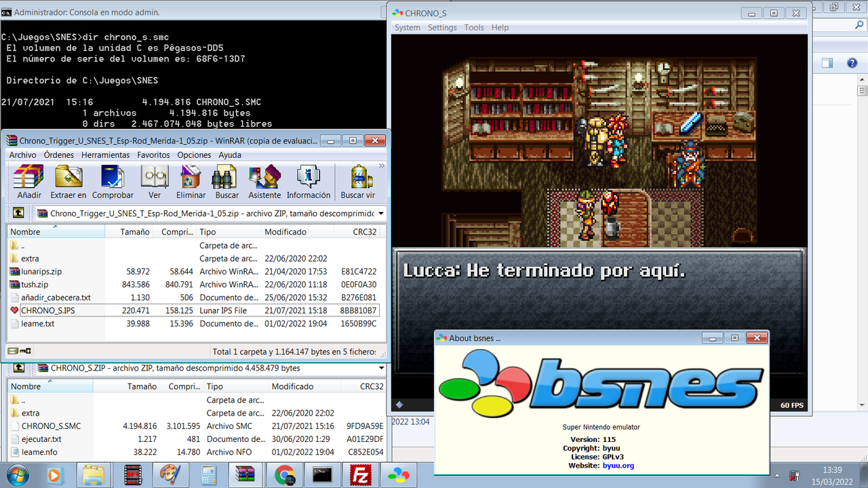This screenshot has height=488, width=868.
Task: Open Windows Explorer from taskbar
Action: [x=94, y=475]
